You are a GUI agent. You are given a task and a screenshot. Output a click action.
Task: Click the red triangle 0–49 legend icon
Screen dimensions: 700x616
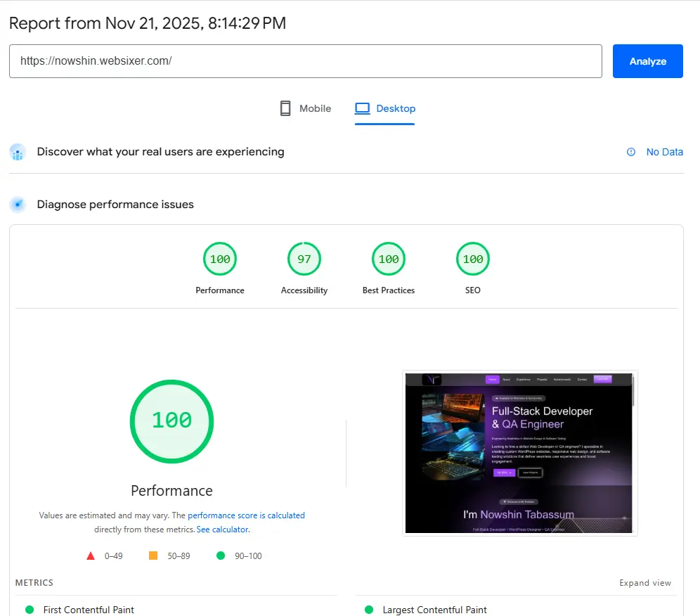91,556
